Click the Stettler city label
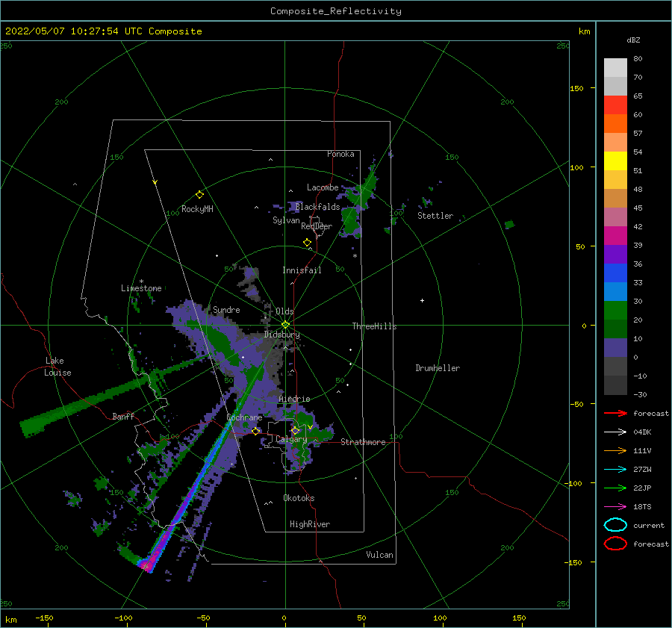Image resolution: width=672 pixels, height=628 pixels. click(435, 216)
